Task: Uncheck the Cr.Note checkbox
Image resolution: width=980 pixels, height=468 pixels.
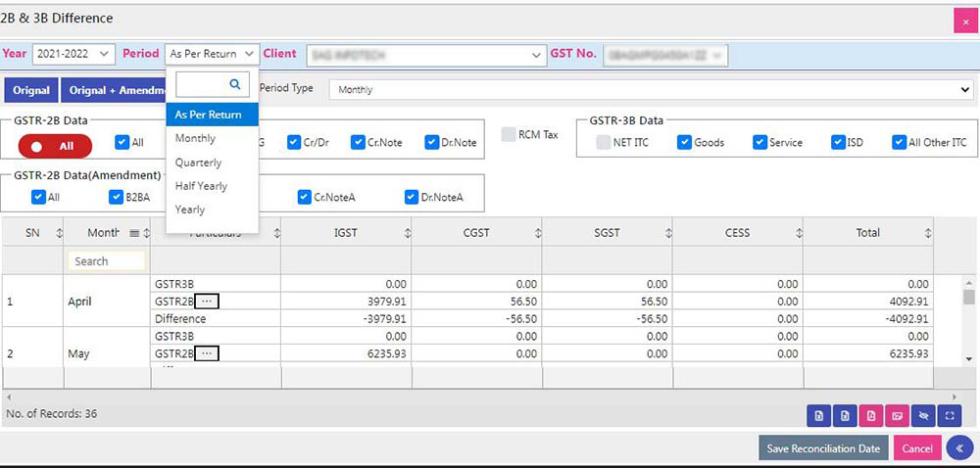Action: (359, 142)
